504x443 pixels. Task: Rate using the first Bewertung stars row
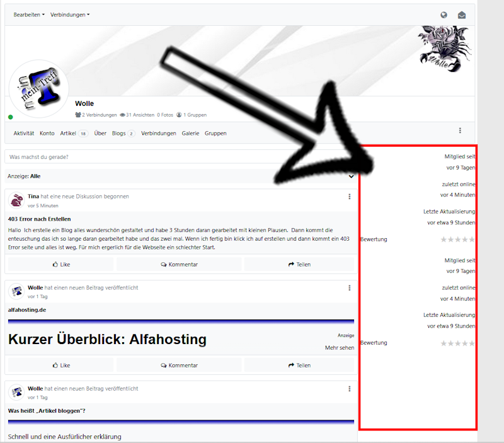(x=457, y=239)
